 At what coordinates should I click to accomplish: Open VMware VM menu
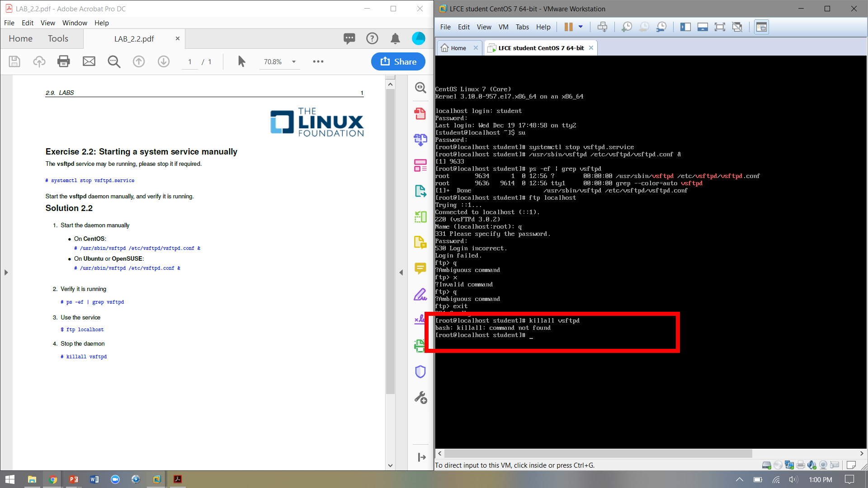tap(503, 27)
